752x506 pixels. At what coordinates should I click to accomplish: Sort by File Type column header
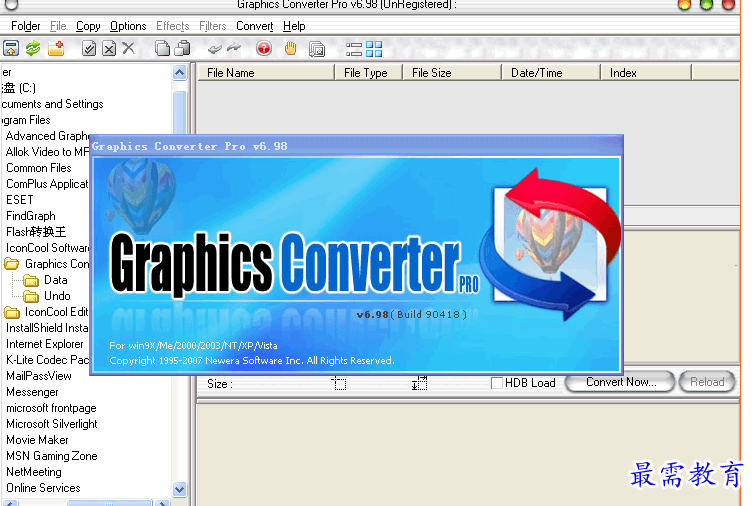pos(368,73)
